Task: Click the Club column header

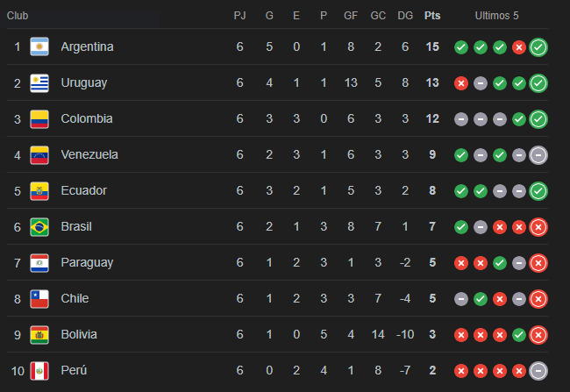Action: tap(18, 16)
